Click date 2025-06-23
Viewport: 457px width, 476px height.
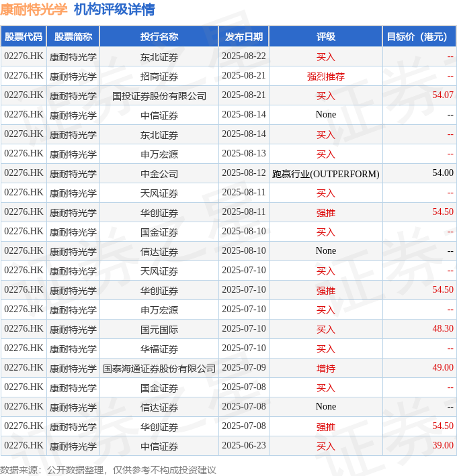click(x=244, y=445)
